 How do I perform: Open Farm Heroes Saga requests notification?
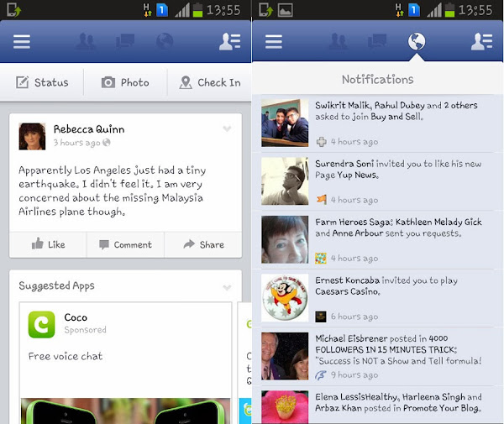coord(378,240)
